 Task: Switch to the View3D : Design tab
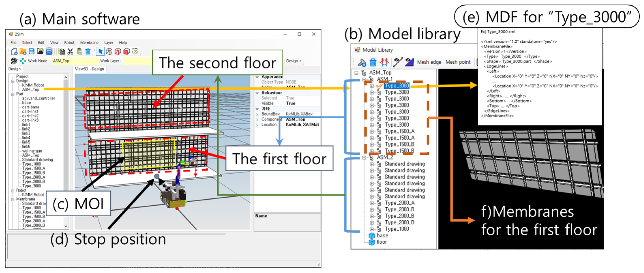click(89, 69)
